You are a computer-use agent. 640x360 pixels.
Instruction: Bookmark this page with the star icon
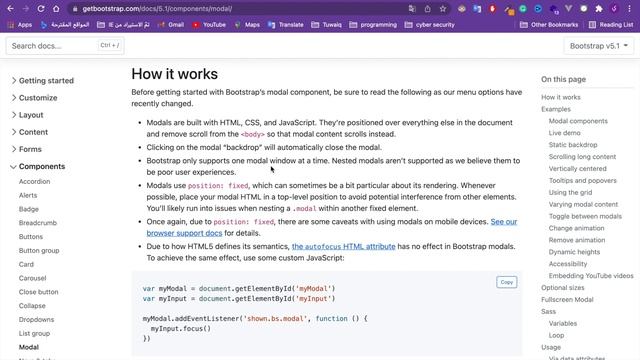coord(443,9)
